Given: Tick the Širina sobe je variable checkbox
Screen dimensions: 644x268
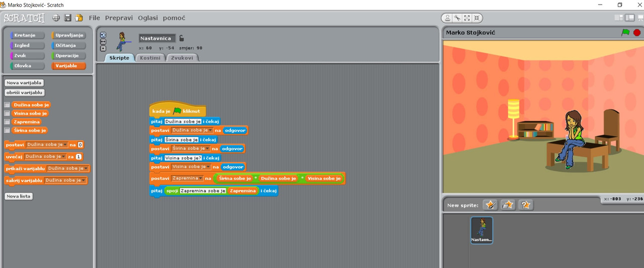Looking at the screenshot, I should click(x=7, y=130).
